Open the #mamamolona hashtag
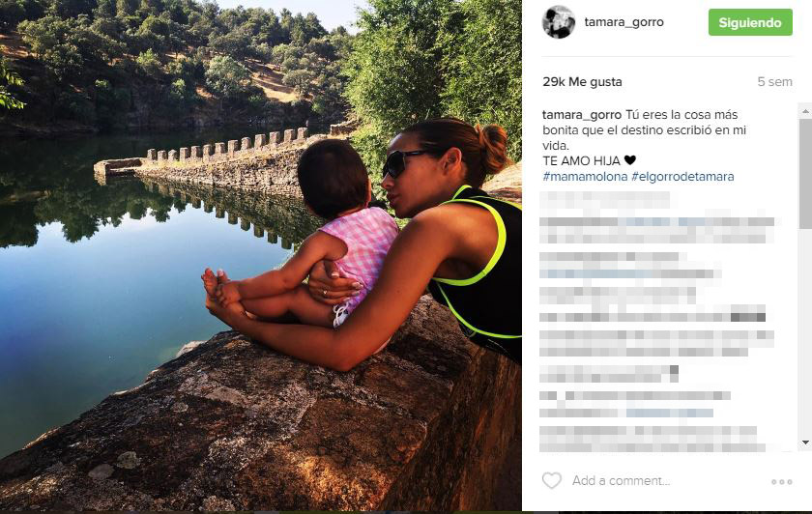 point(585,177)
